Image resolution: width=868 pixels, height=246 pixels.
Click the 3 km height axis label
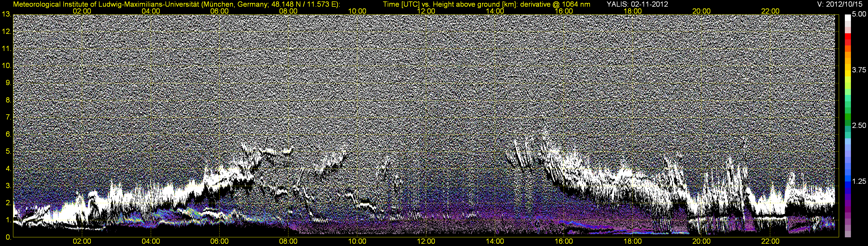pos(8,186)
